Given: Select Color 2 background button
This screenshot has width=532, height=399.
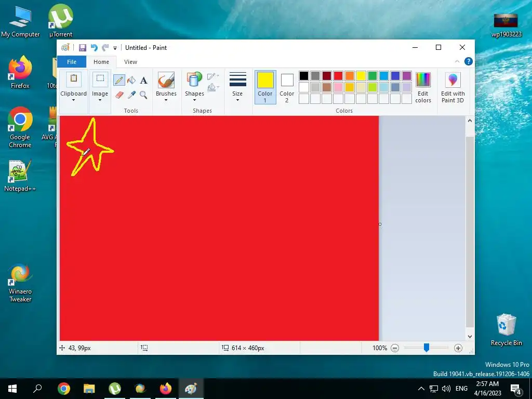Looking at the screenshot, I should pyautogui.click(x=287, y=87).
